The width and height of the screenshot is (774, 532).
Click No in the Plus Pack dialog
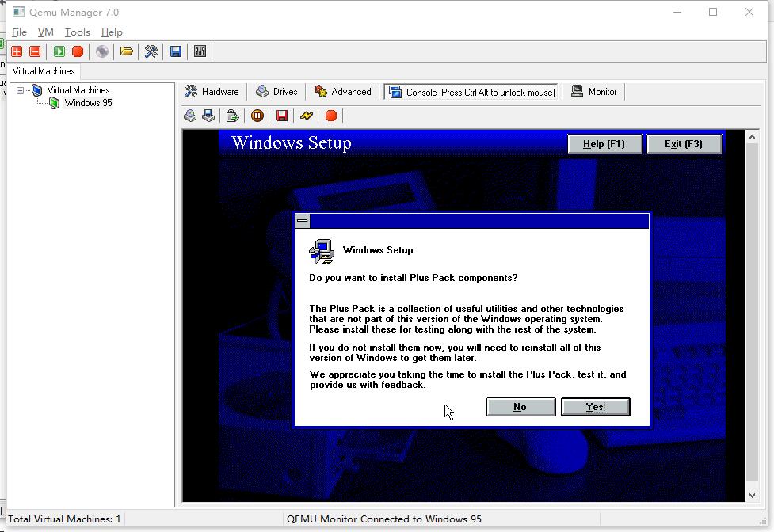[520, 407]
